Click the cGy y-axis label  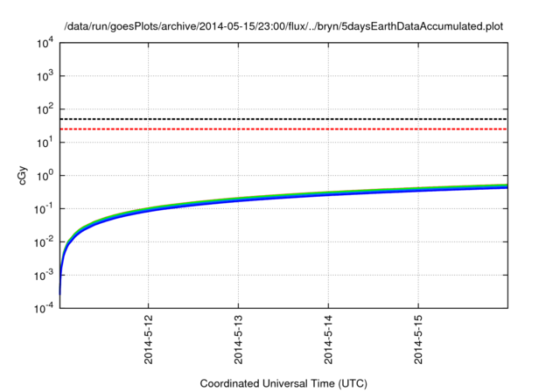click(x=23, y=175)
